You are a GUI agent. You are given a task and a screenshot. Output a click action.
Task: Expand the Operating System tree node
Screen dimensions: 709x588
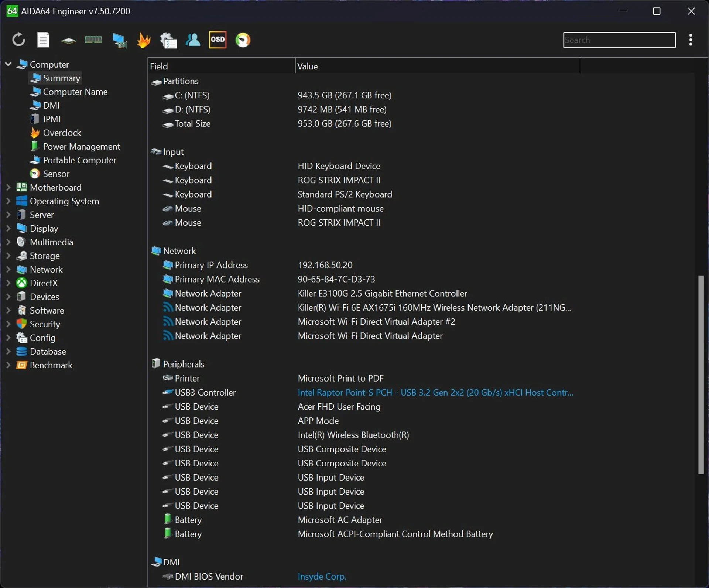[8, 201]
